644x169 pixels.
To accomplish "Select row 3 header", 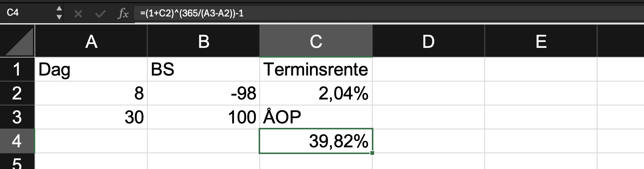I will click(17, 117).
